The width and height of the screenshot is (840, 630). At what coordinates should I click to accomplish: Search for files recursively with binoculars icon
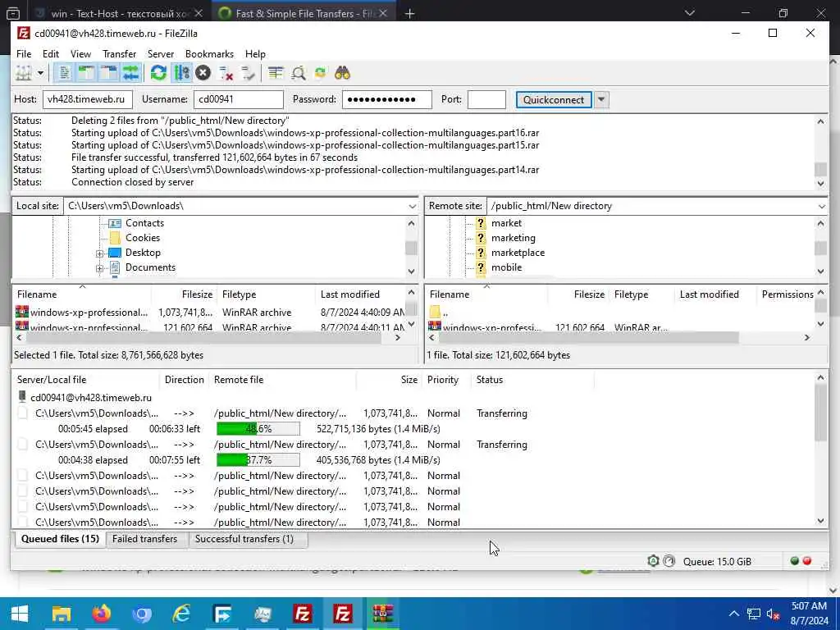(x=342, y=73)
